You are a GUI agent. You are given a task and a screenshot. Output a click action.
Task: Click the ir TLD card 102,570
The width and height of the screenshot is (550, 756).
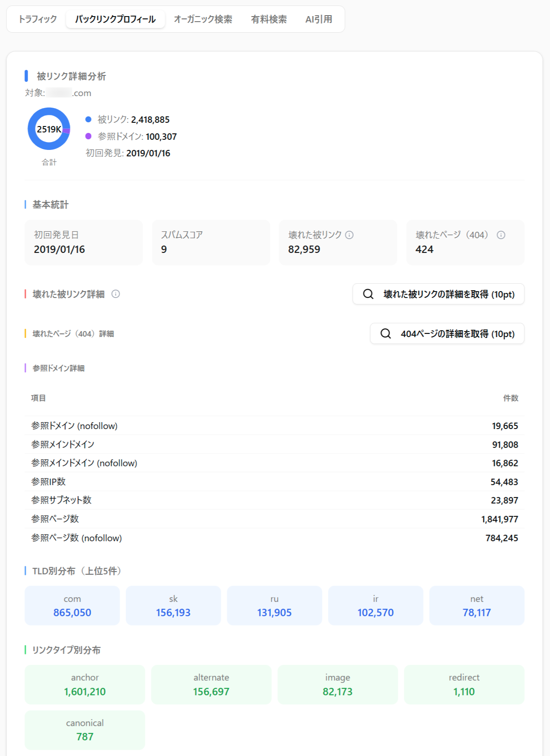tap(376, 606)
